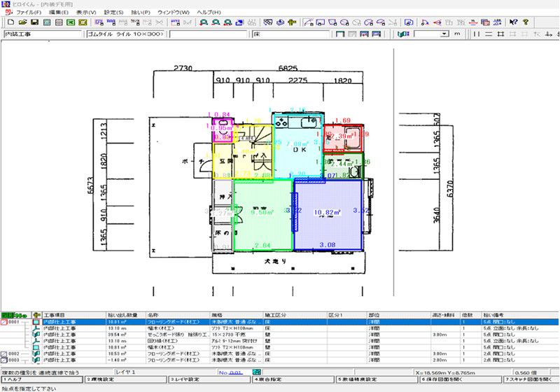This screenshot has width=560, height=392.
Task: Click the New file icon
Action: click(x=8, y=22)
